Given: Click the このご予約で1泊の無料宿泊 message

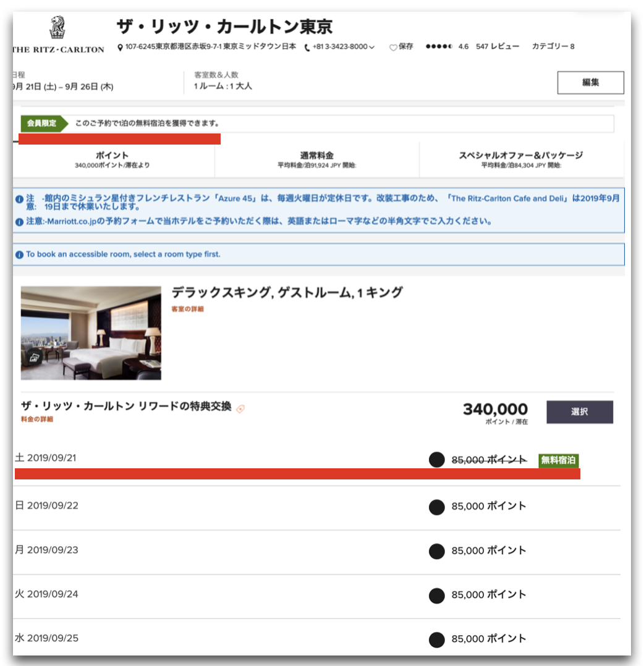Looking at the screenshot, I should pos(147,123).
